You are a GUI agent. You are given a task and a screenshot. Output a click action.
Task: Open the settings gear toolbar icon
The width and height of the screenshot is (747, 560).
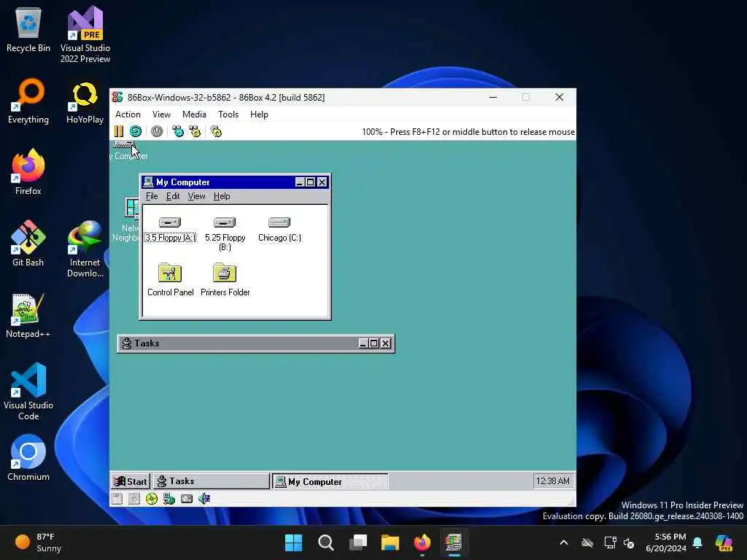click(x=216, y=131)
